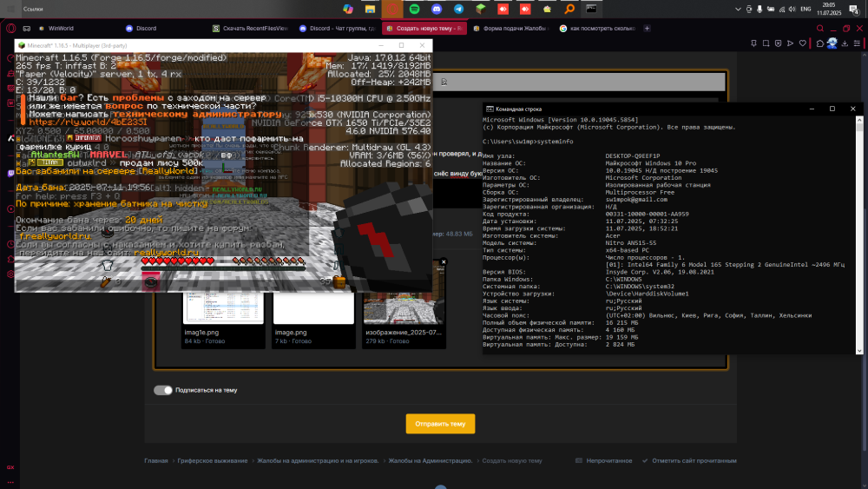868x489 pixels.
Task: Click "Отправить тему" submit button
Action: [x=440, y=424]
